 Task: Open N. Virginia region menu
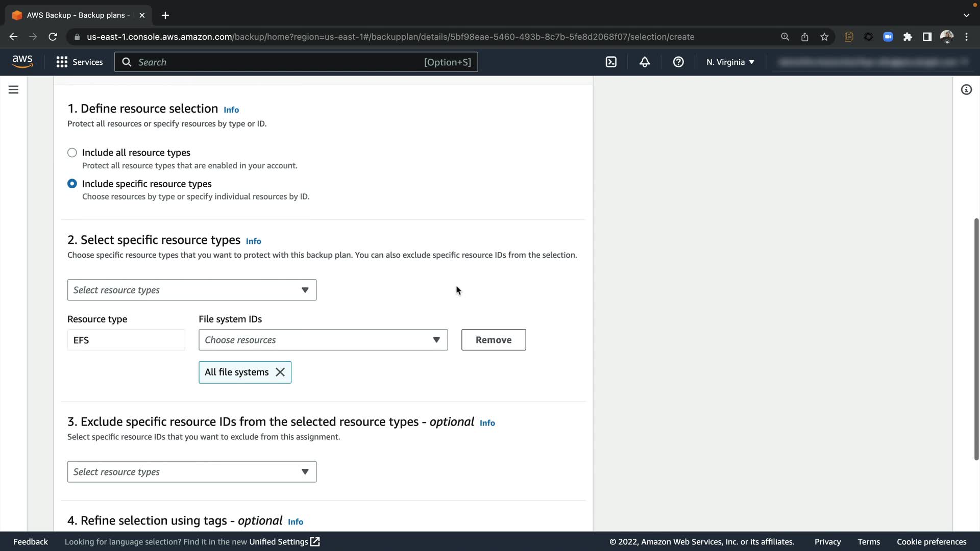point(730,62)
